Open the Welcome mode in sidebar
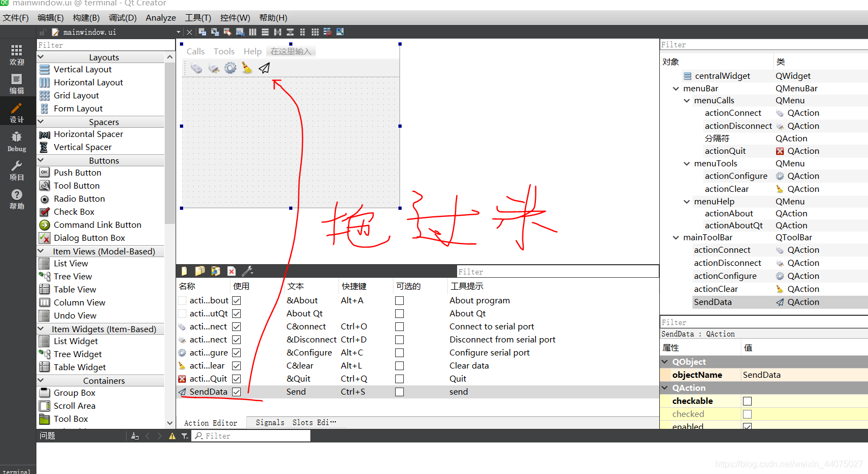 [x=17, y=54]
